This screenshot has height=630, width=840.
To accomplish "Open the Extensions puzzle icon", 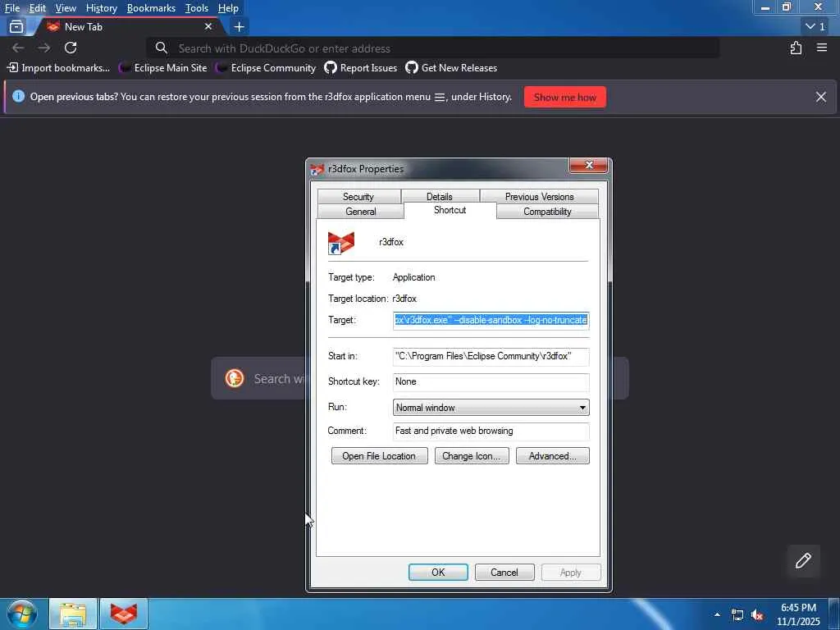I will pos(796,48).
